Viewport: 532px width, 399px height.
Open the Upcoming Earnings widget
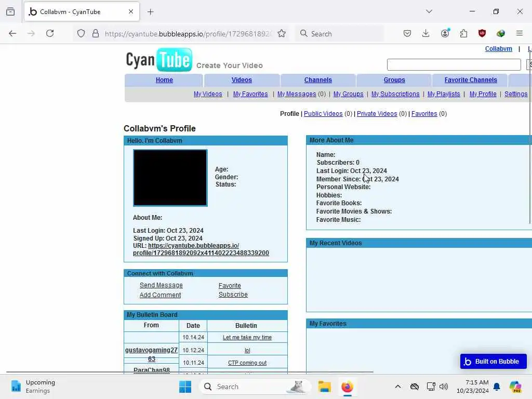click(x=33, y=387)
